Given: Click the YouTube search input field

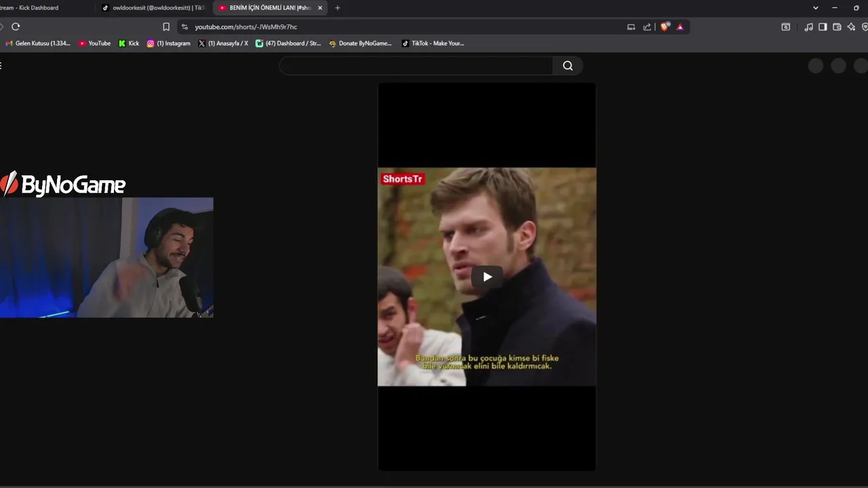Looking at the screenshot, I should (416, 66).
